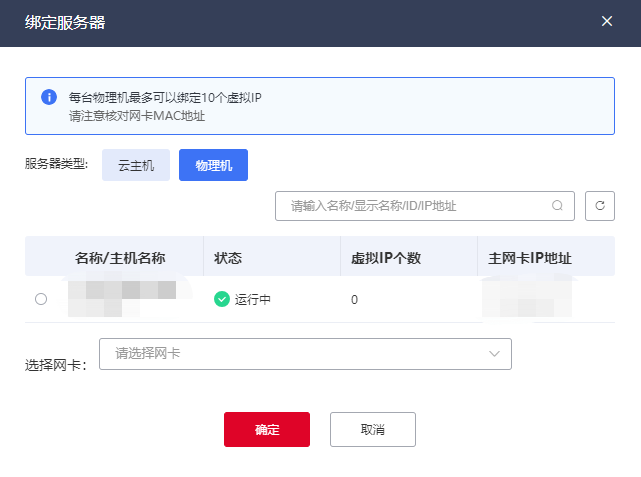Switch server type to 云主机
The image size is (641, 477).
click(x=136, y=165)
